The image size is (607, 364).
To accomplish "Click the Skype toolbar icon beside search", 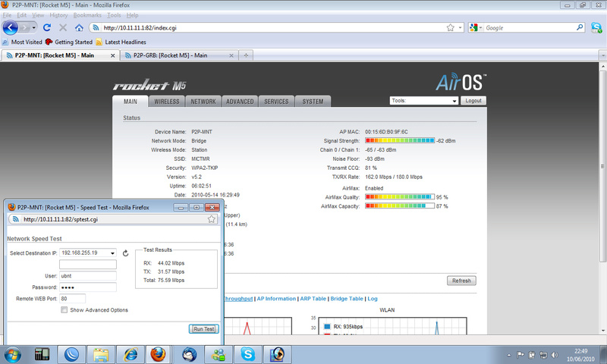I will pyautogui.click(x=596, y=27).
